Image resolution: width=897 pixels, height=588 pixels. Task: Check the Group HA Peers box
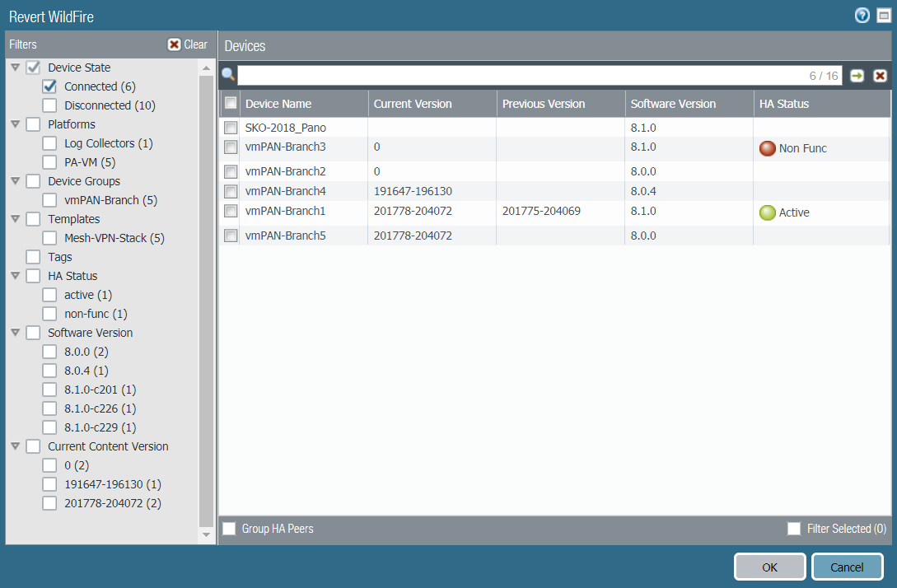click(229, 529)
